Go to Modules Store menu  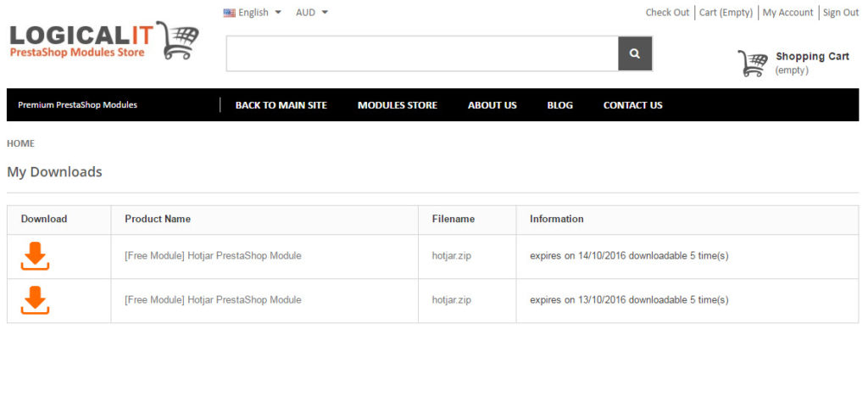click(x=398, y=105)
